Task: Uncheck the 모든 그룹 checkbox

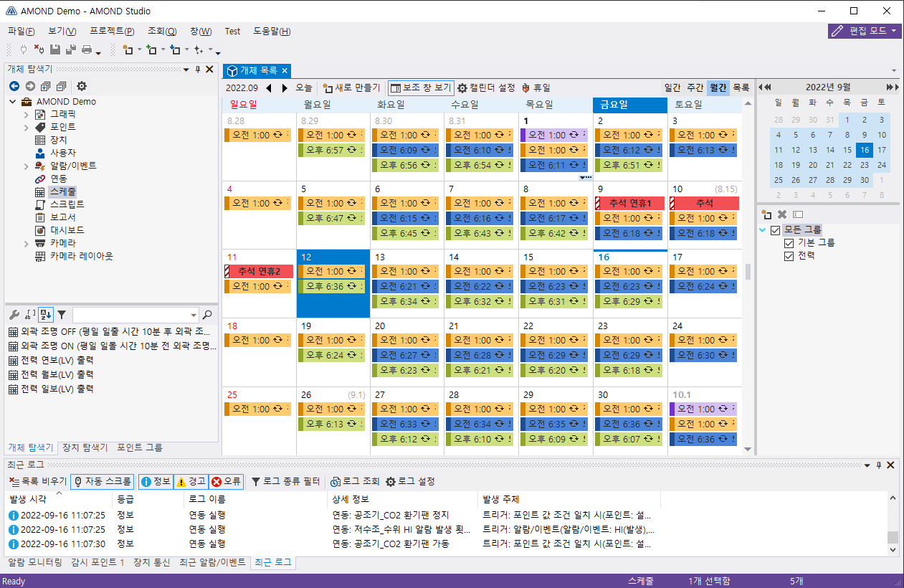Action: 775,230
